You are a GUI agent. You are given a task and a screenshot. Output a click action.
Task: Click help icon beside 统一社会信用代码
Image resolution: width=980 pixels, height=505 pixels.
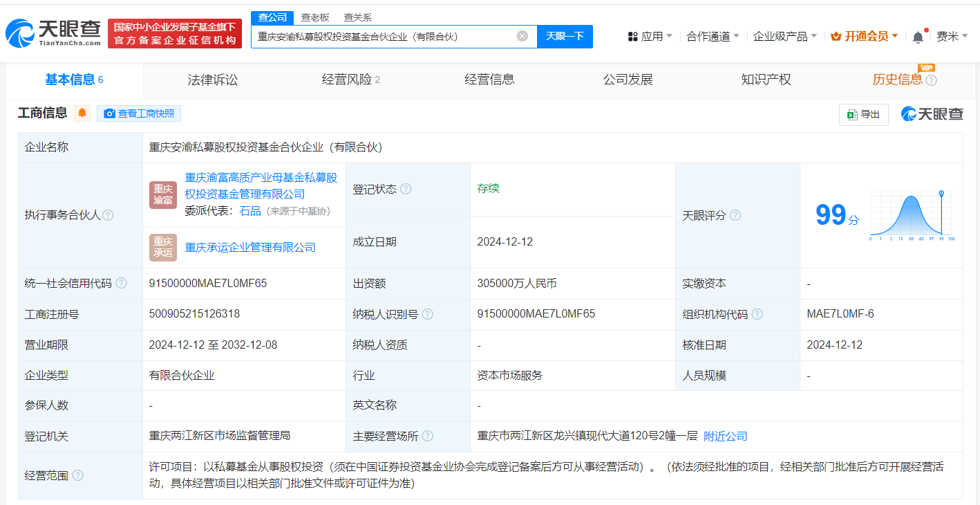122,284
